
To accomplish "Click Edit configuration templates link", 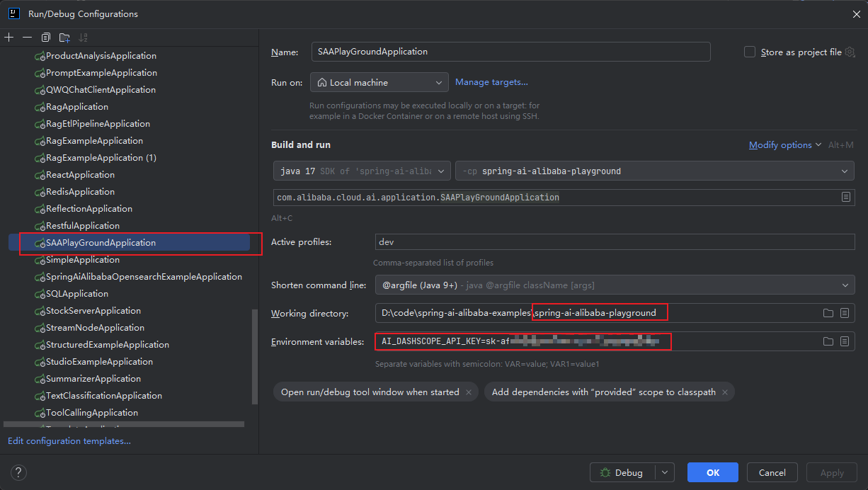I will tap(69, 441).
